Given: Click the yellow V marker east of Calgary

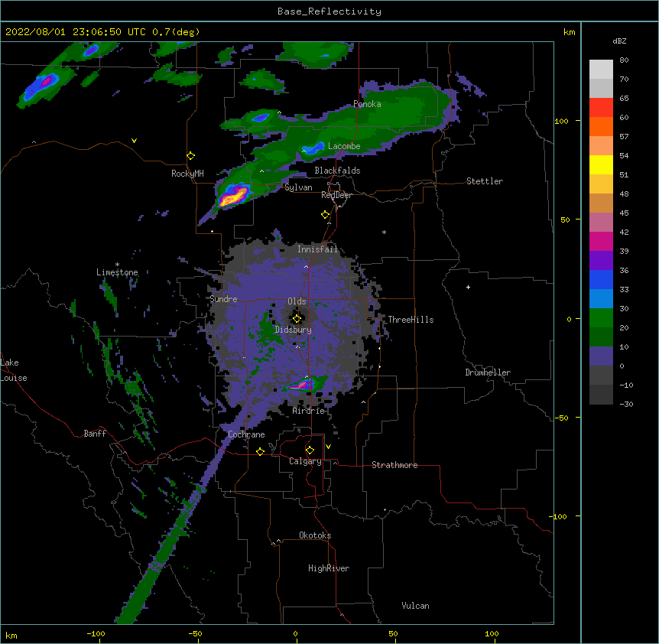Looking at the screenshot, I should pos(328,447).
